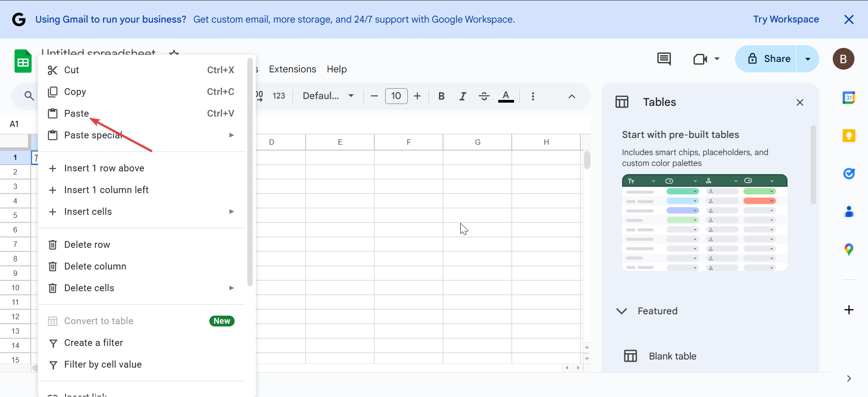Choose Cut from the context menu
868x397 pixels.
[x=142, y=70]
